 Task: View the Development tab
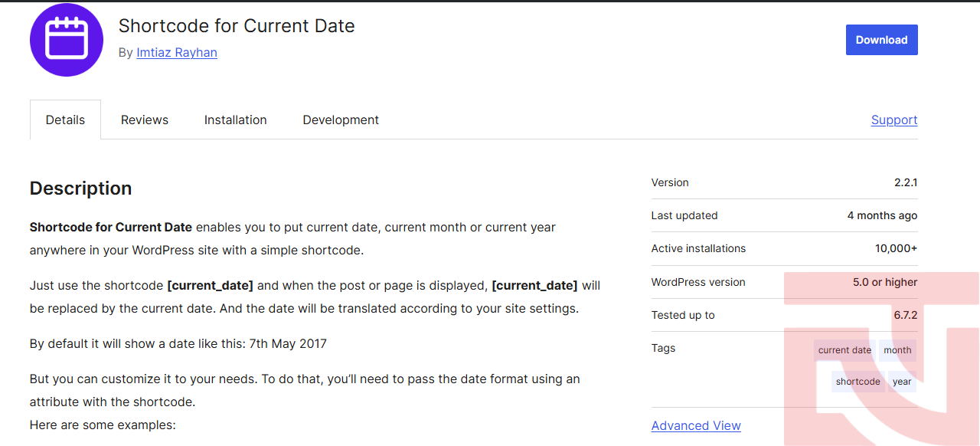tap(341, 120)
